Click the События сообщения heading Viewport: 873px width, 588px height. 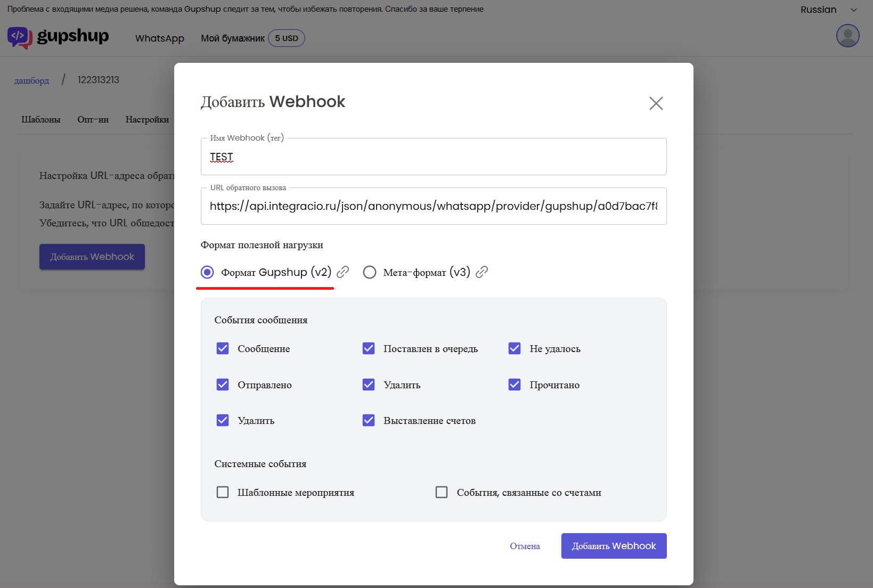pyautogui.click(x=261, y=320)
